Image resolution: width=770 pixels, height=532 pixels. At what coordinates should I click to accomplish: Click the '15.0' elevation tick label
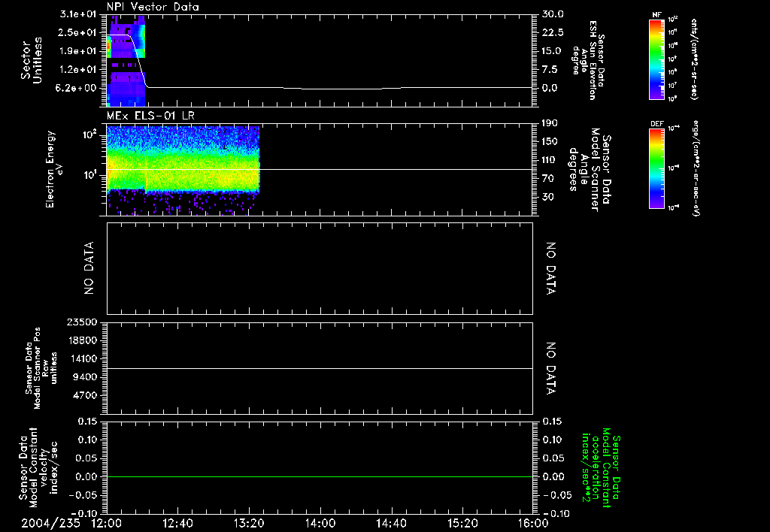coord(553,51)
